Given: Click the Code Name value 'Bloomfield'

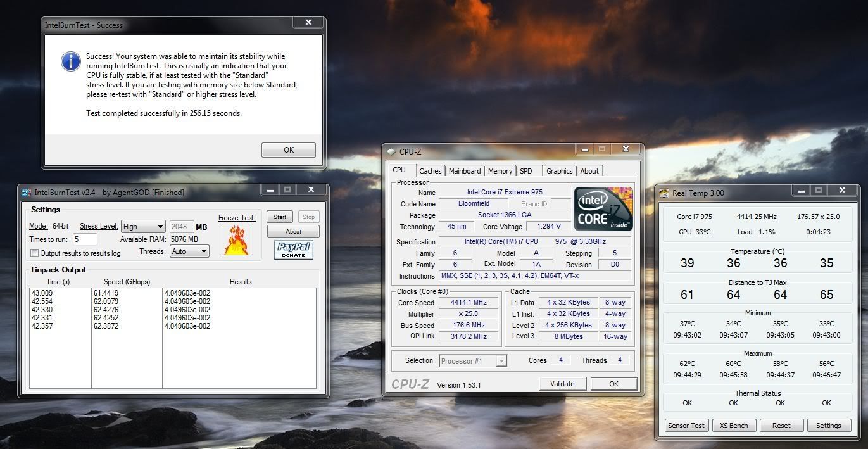Looking at the screenshot, I should tap(474, 204).
